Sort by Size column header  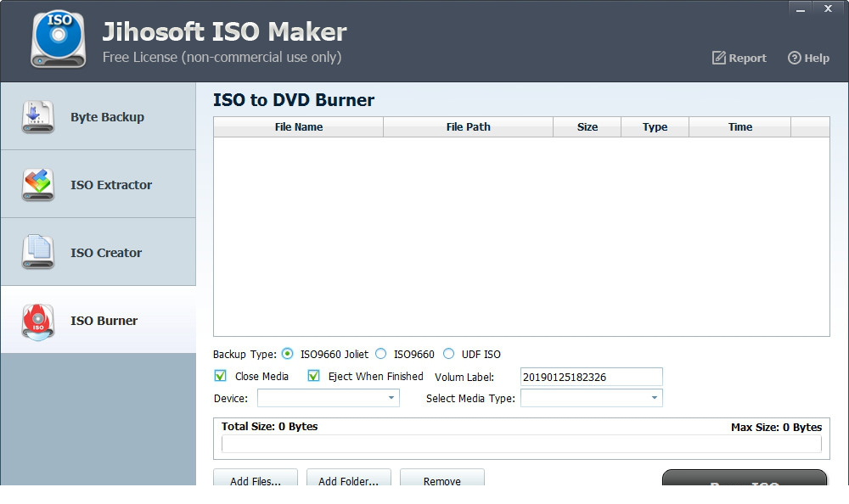click(587, 126)
